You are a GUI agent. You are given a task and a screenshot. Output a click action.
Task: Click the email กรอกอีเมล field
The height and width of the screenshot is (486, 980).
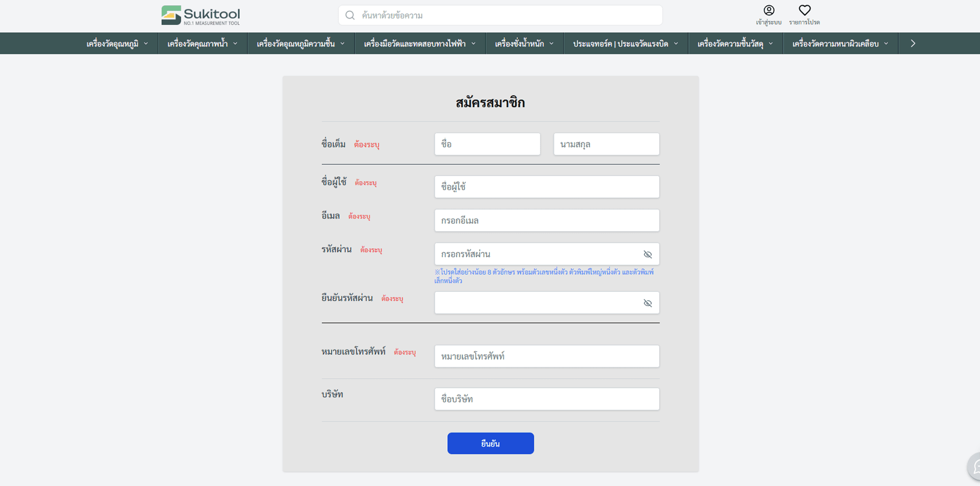[547, 220]
